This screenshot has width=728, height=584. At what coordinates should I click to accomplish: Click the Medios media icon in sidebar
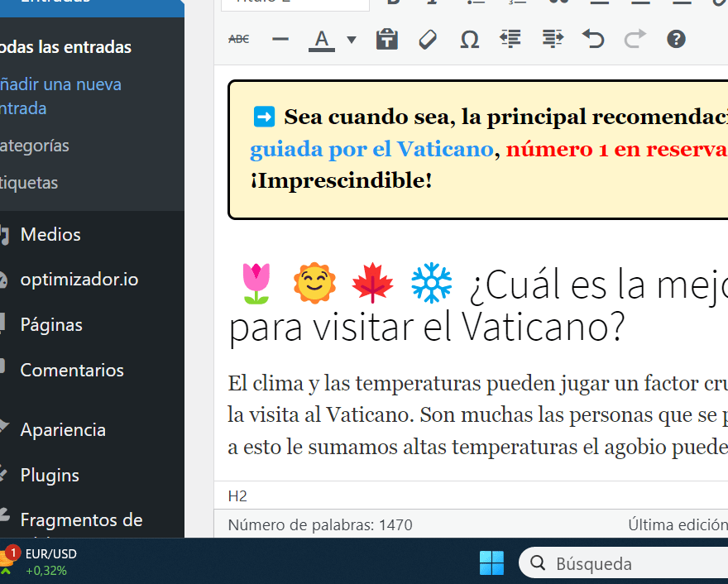(5, 235)
